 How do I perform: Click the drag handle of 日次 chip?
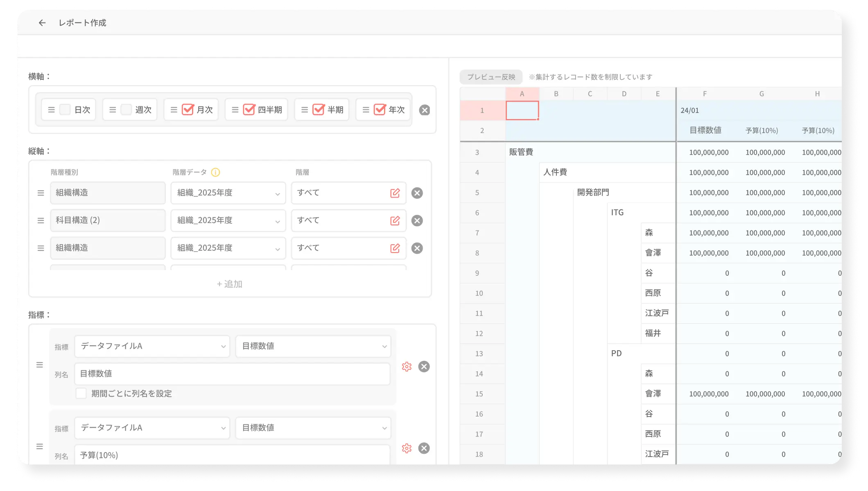pyautogui.click(x=51, y=110)
